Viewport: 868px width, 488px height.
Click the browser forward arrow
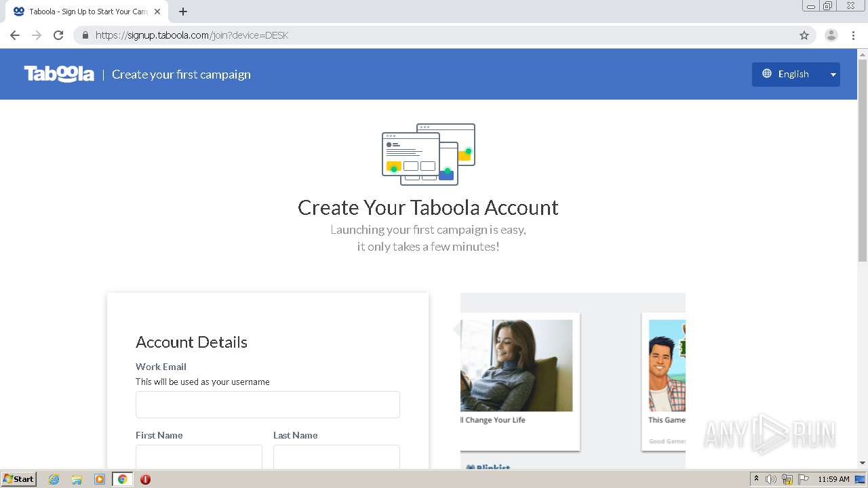tap(37, 35)
